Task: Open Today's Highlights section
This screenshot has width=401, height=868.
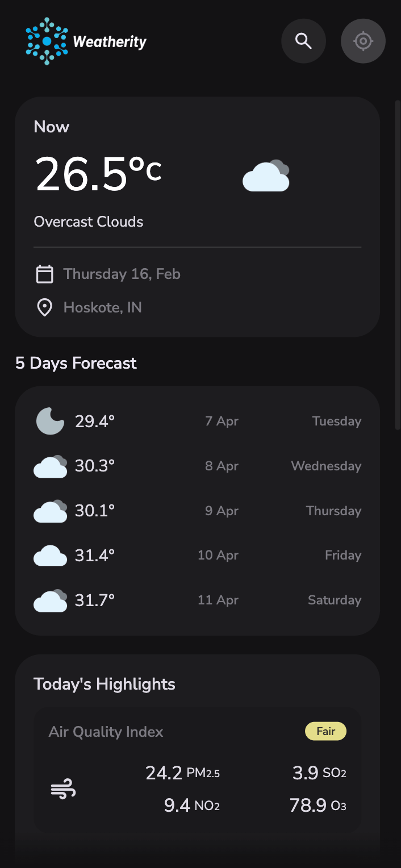Action: (104, 684)
